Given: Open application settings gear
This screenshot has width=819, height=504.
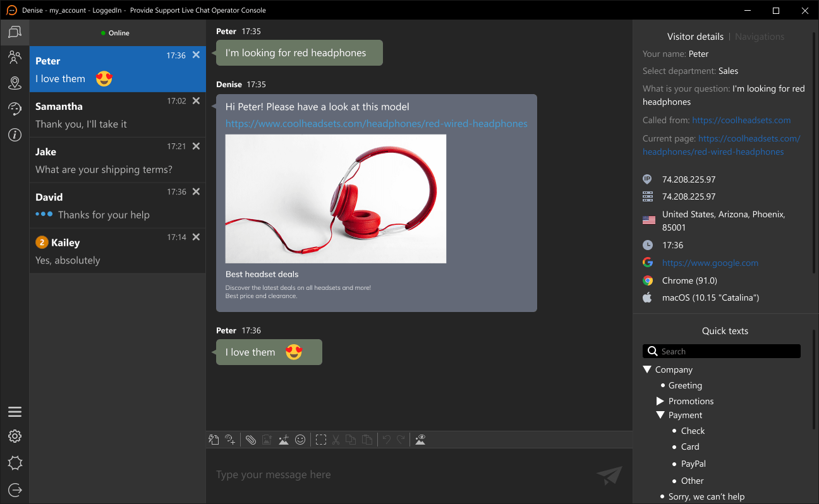Looking at the screenshot, I should pos(15,436).
